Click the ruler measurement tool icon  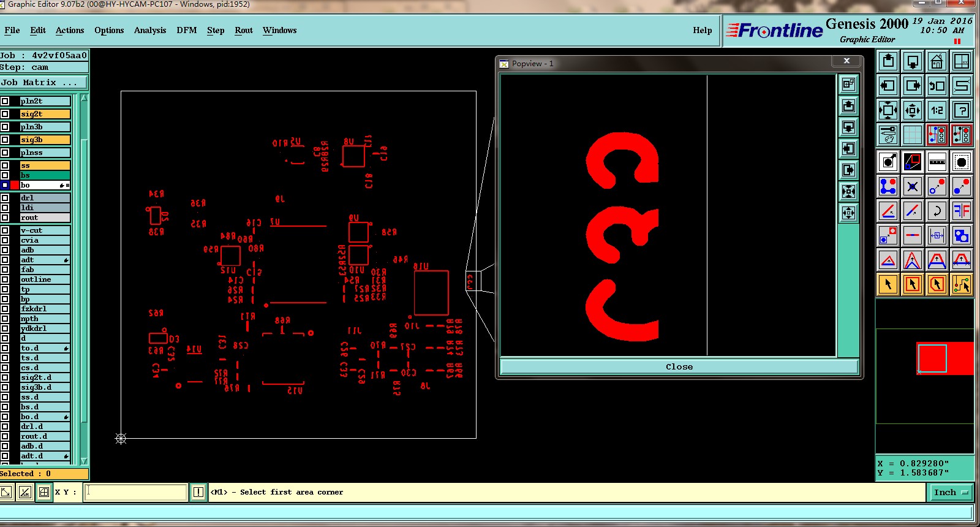click(937, 162)
